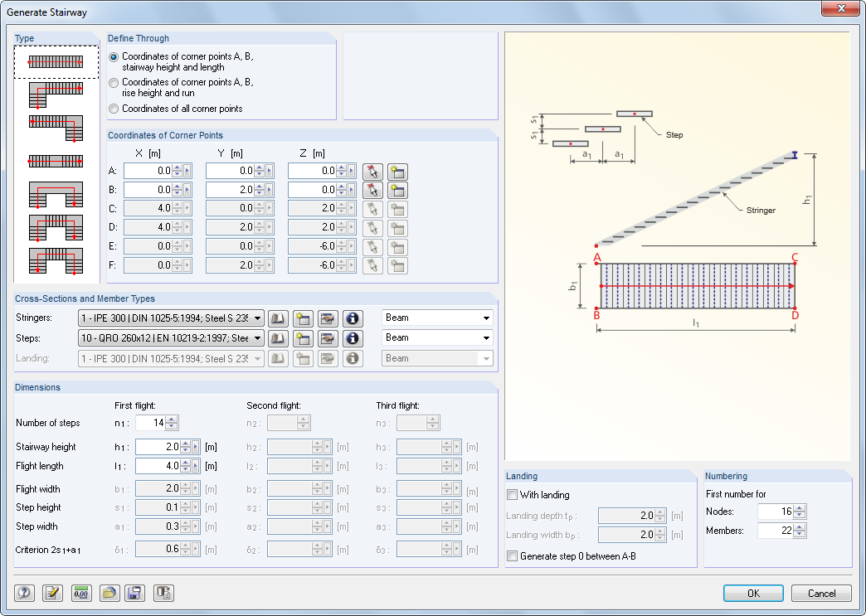Show info about Steps cross-section
The height and width of the screenshot is (616, 866).
click(353, 338)
